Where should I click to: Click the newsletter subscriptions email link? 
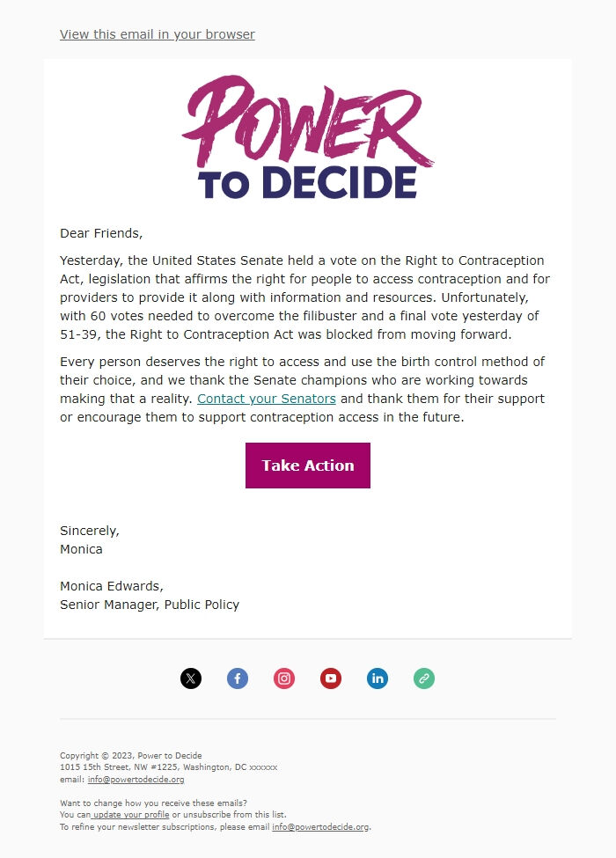320,826
